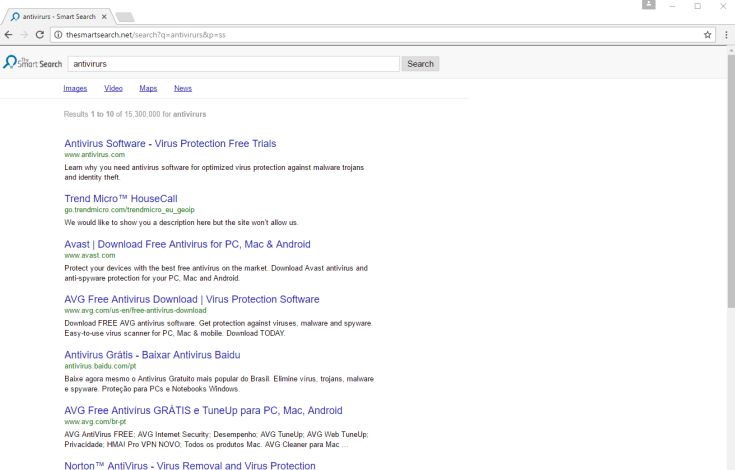Click www.avg.com/us-en/free-antivirus-download URL text
The height and width of the screenshot is (470, 735).
click(x=135, y=310)
